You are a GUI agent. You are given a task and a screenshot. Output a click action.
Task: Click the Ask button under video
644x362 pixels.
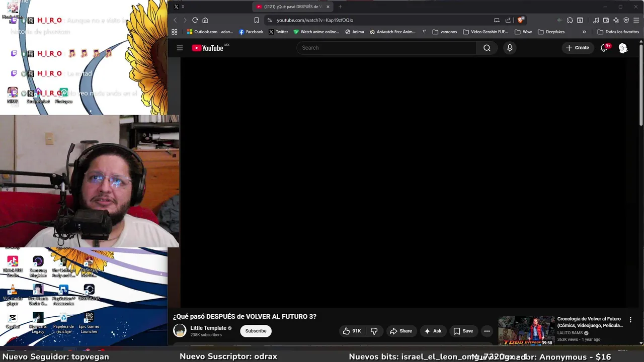[x=433, y=331]
